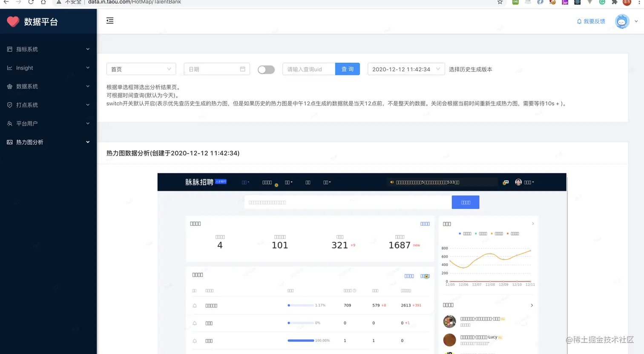
Task: Expand the 打点系统 menu chevron
Action: click(x=88, y=105)
